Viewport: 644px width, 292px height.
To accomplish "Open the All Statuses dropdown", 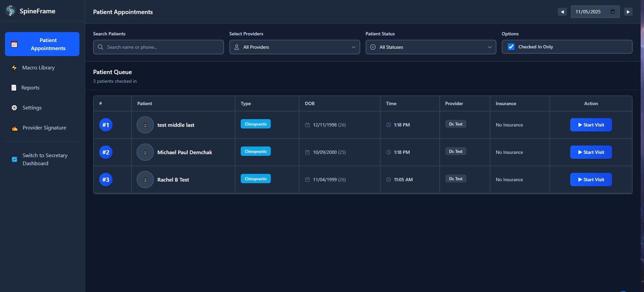I will click(x=431, y=47).
